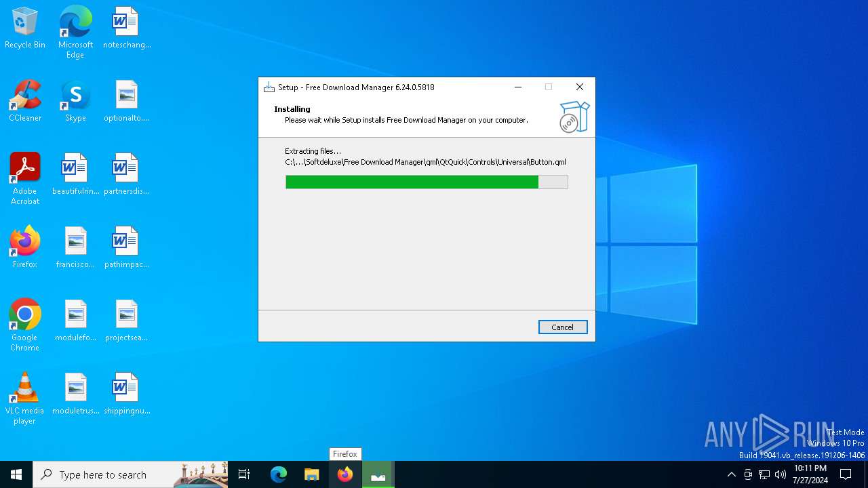Select the modulefo... image file

(75, 321)
